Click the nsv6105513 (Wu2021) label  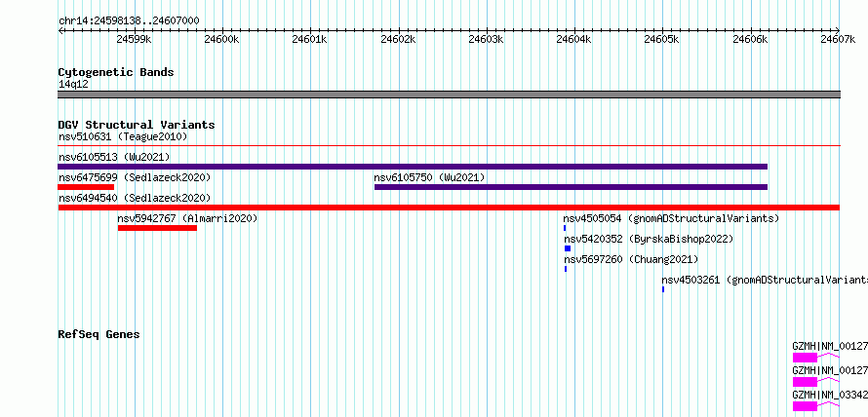coord(114,157)
